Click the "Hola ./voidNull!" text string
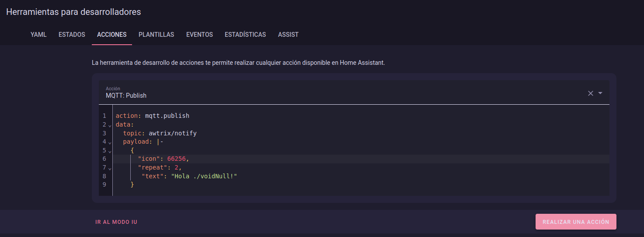The width and height of the screenshot is (644, 237). click(204, 176)
